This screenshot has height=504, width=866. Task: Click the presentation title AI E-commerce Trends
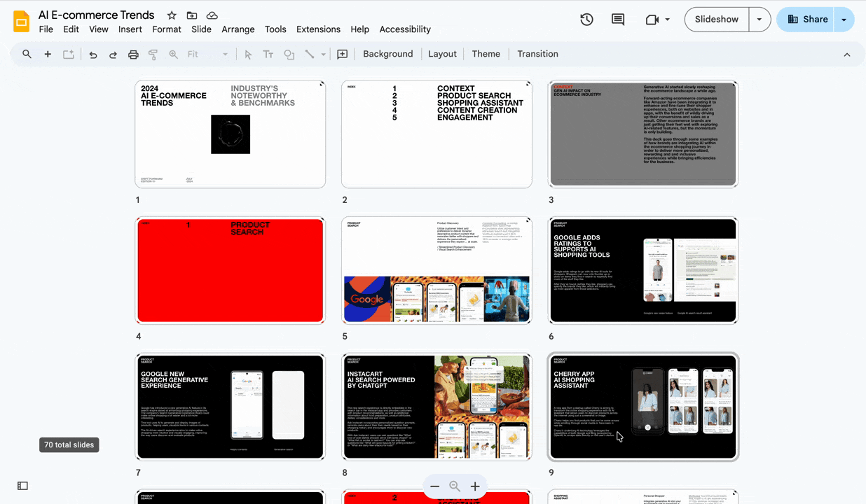[97, 15]
